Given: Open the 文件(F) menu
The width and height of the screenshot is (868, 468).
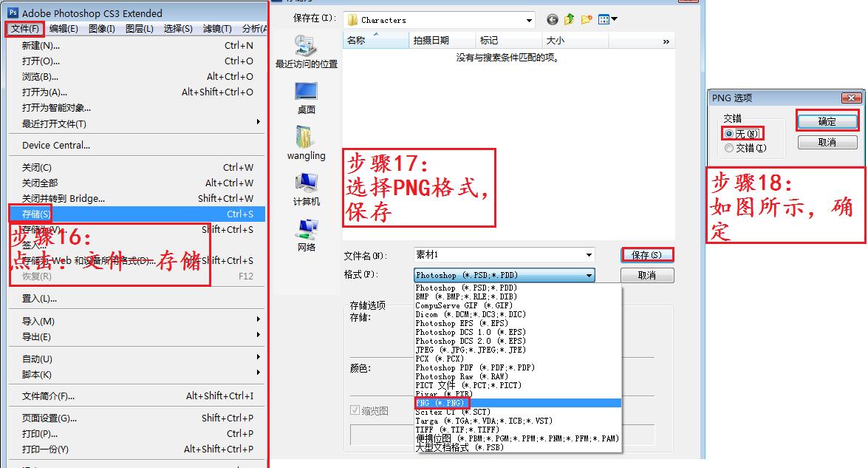Looking at the screenshot, I should 25,29.
